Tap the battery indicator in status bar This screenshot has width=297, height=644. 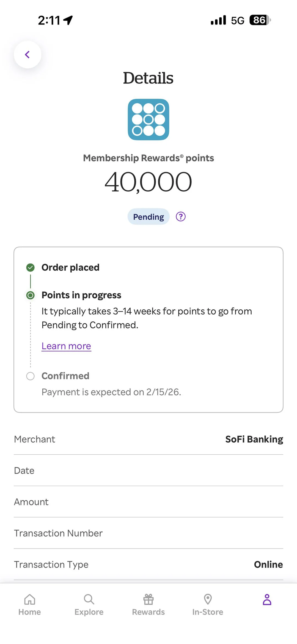[260, 20]
